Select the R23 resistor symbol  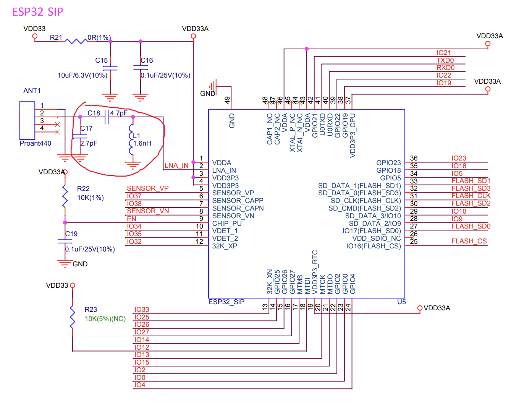pyautogui.click(x=73, y=316)
